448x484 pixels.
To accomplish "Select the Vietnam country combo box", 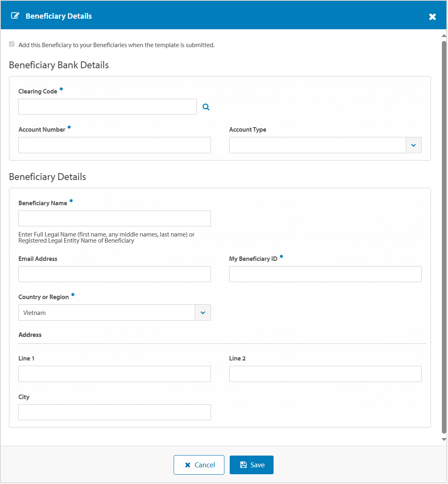I will click(x=107, y=313).
